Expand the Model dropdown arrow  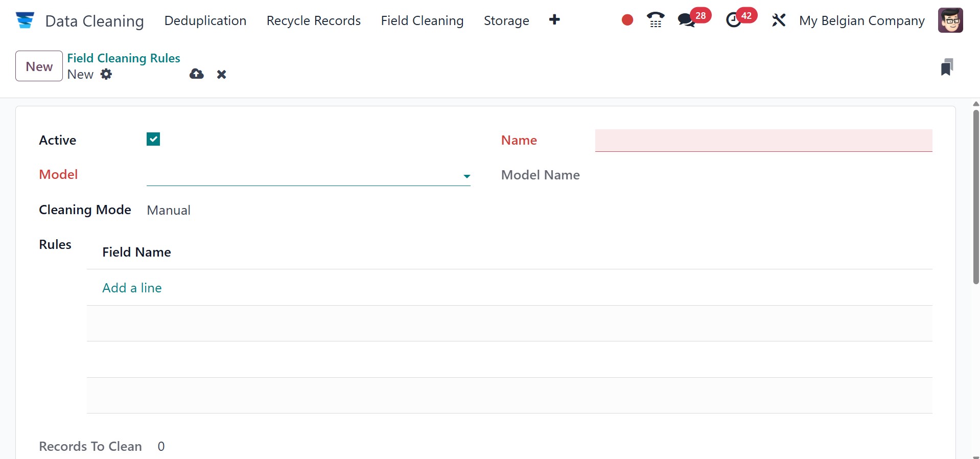point(466,176)
